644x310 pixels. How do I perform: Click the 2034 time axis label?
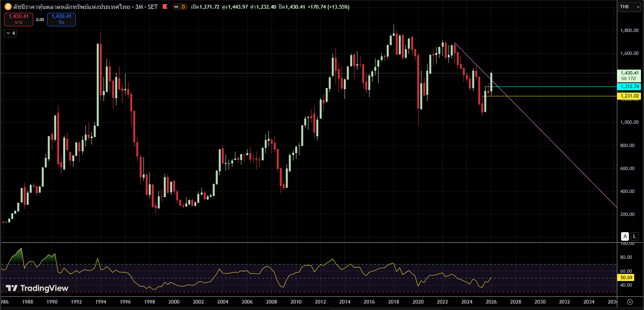pyautogui.click(x=589, y=302)
